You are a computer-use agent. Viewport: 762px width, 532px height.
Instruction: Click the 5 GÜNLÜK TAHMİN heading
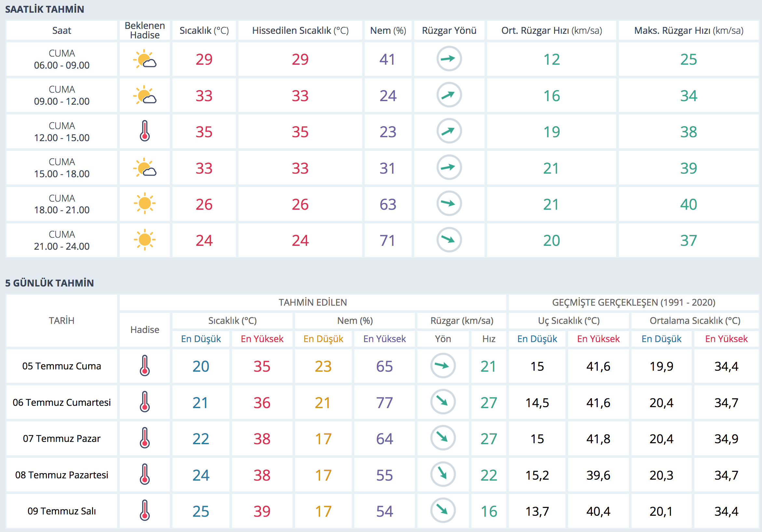click(x=49, y=283)
